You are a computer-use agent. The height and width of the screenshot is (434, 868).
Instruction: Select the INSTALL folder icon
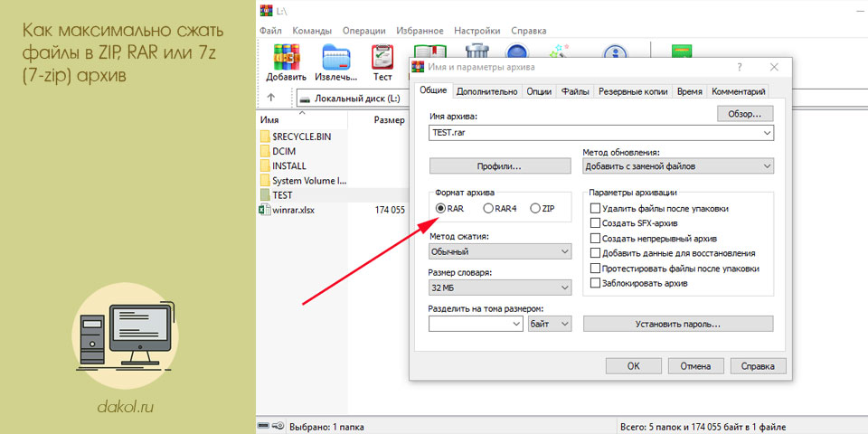[x=265, y=165]
